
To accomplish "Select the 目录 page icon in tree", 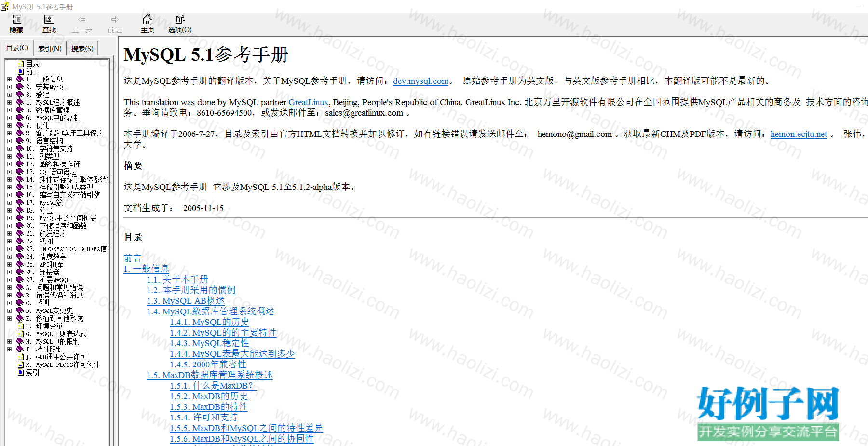I will click(21, 64).
